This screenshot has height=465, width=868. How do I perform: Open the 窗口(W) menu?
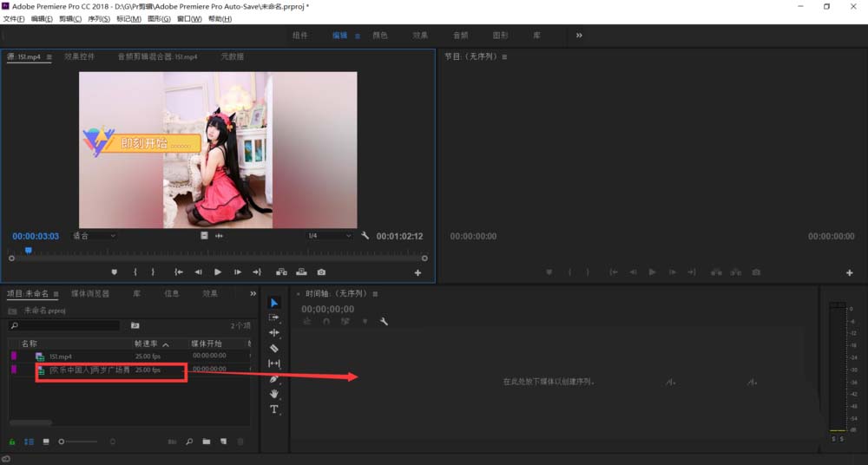(189, 19)
